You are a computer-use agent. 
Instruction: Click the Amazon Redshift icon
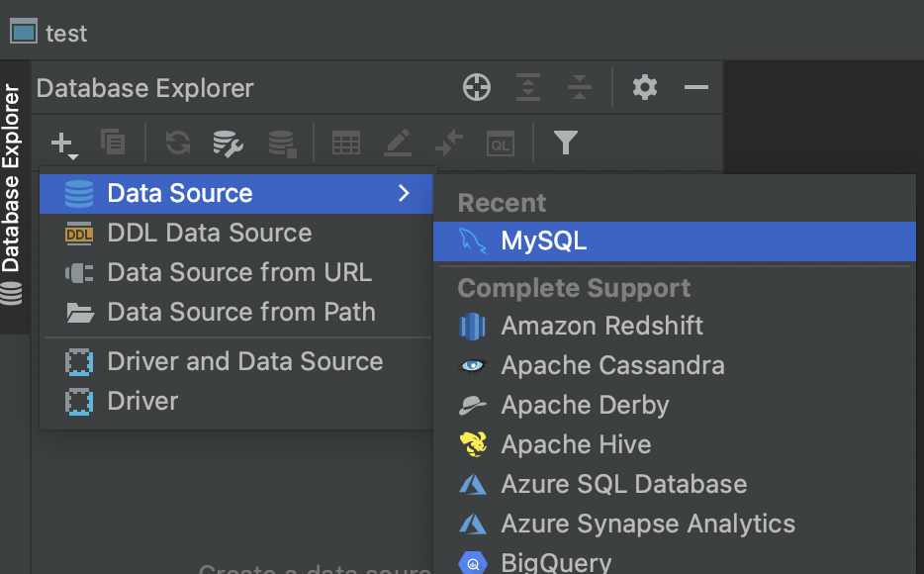473,327
